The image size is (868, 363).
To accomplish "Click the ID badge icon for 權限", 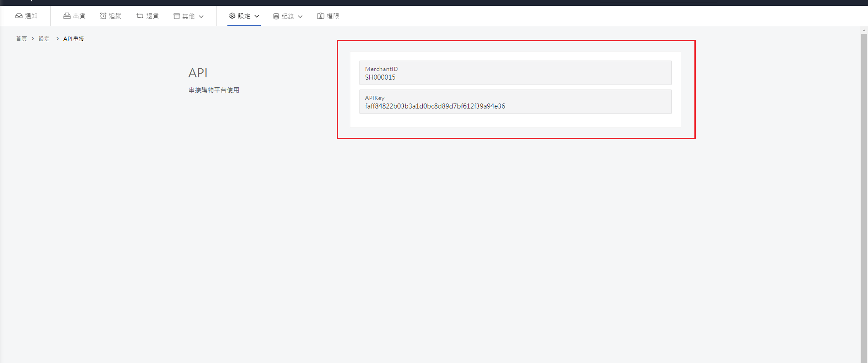I will coord(321,16).
